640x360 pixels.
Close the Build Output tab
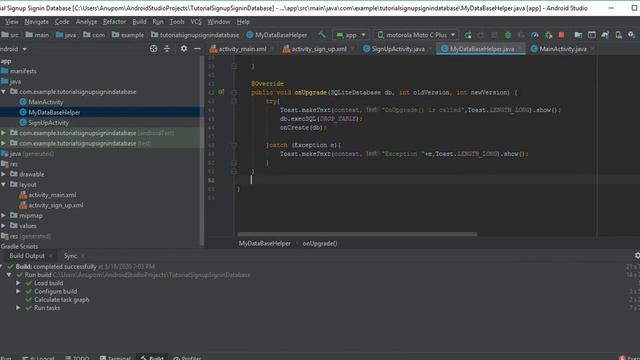[x=51, y=256]
